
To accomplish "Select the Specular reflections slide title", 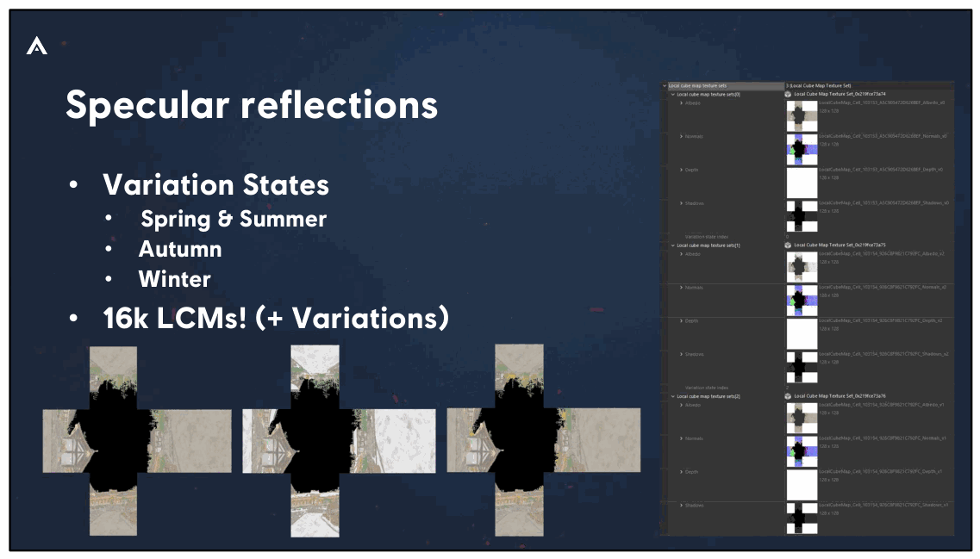I will pos(252,105).
